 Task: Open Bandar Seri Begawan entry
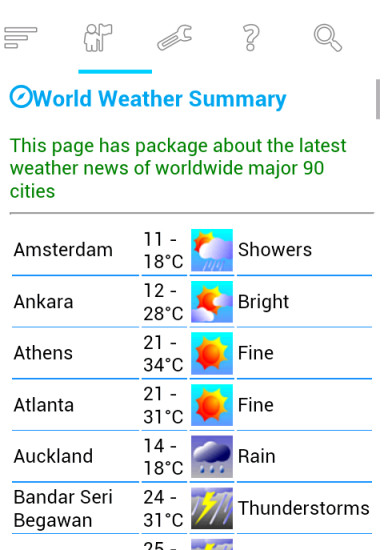192,508
